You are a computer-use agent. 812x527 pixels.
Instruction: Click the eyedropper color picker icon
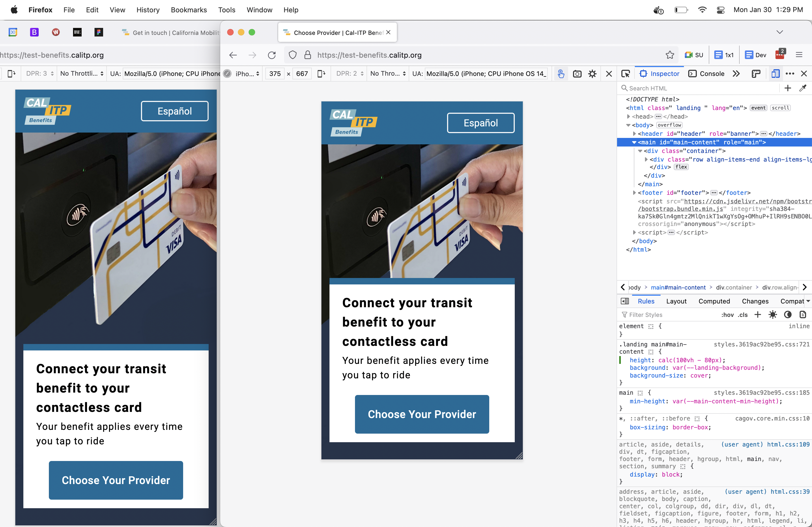(802, 88)
